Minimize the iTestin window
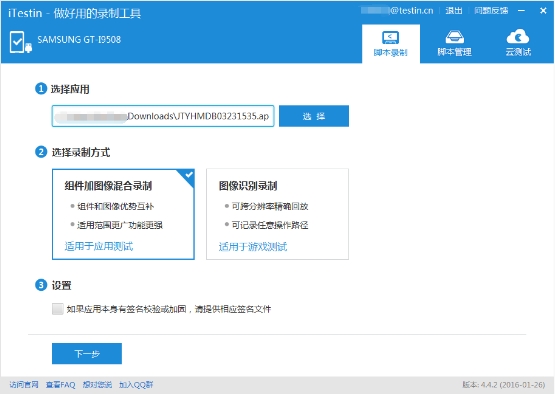Image resolution: width=555 pixels, height=394 pixels. [521, 11]
